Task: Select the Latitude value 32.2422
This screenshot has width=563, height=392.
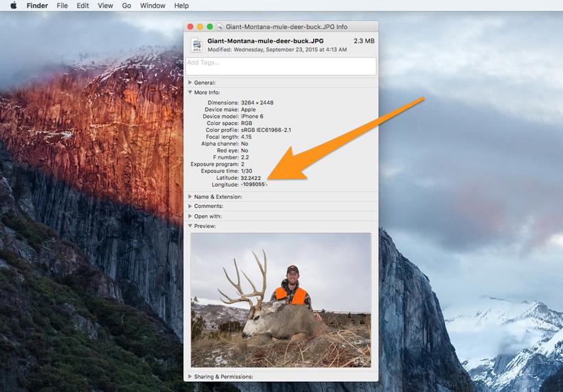Action: [251, 178]
